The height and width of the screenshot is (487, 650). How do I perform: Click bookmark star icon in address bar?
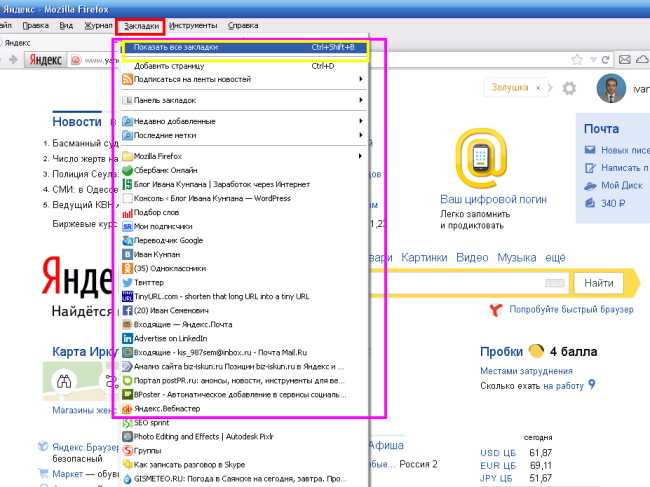point(577,60)
